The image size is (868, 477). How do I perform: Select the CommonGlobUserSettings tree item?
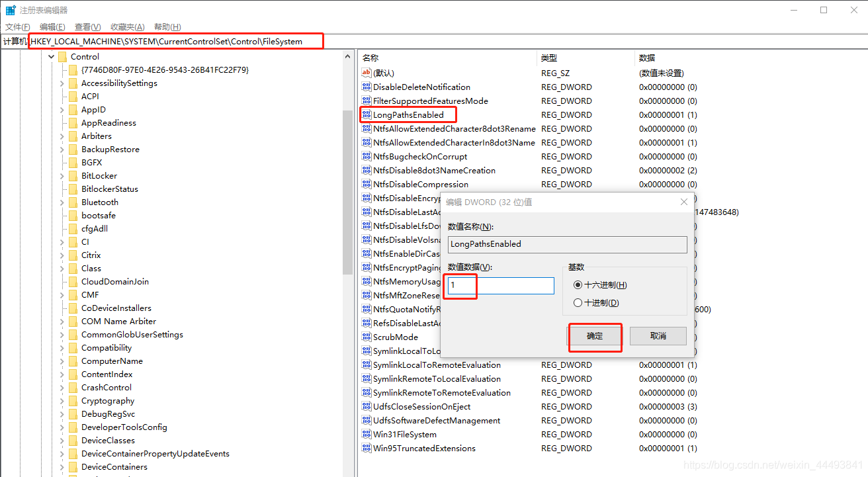[132, 334]
